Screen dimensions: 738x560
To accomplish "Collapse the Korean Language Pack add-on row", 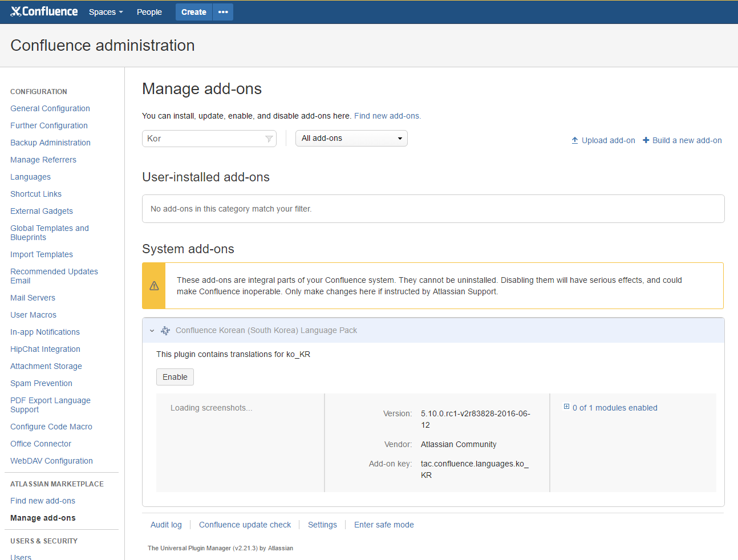I will pos(152,331).
